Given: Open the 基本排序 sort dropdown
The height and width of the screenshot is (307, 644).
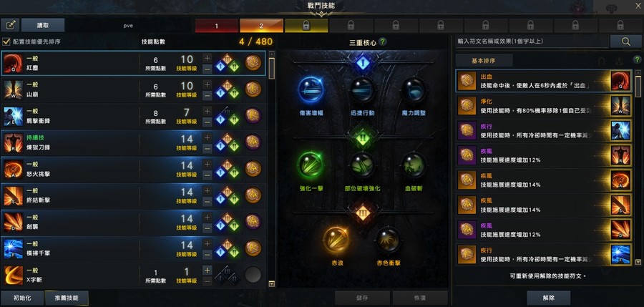Looking at the screenshot, I should tap(484, 60).
